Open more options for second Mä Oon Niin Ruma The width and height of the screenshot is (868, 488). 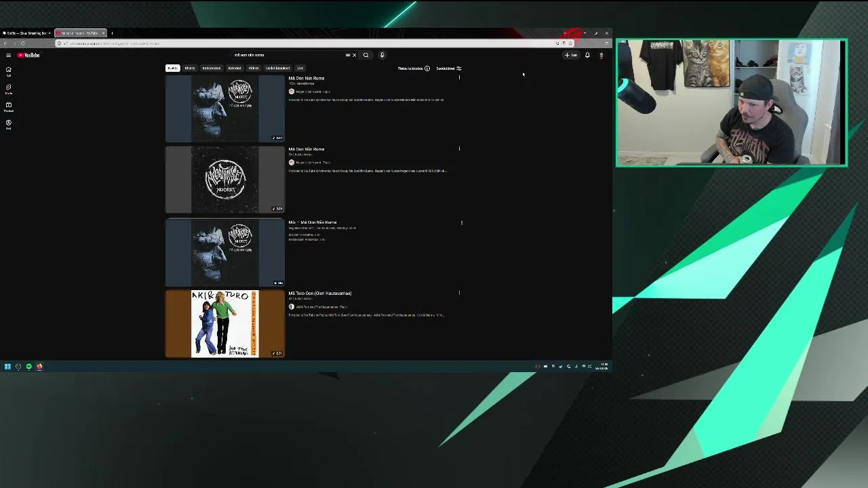click(x=459, y=148)
